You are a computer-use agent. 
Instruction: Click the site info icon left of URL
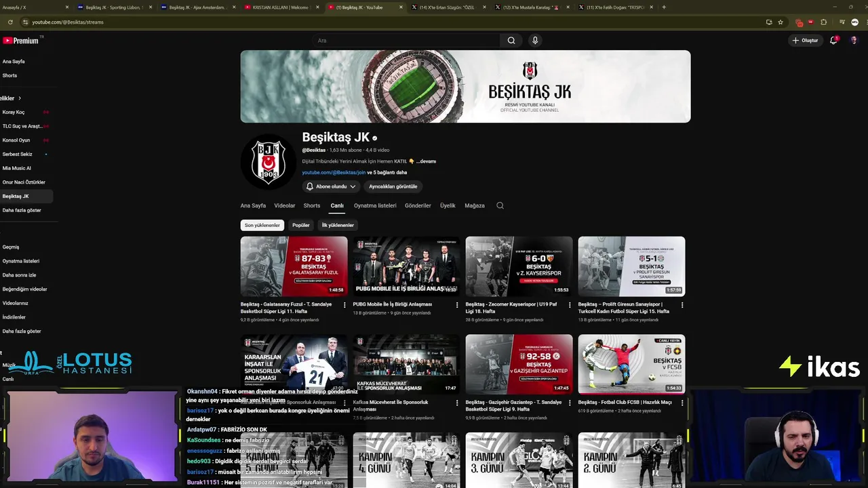click(25, 22)
